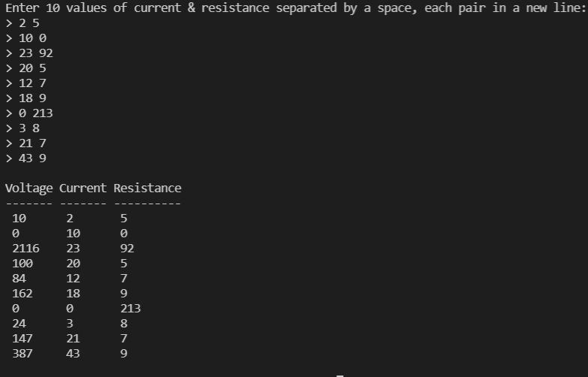
Task: Click the '> 12 7' input line
Action: (x=26, y=83)
